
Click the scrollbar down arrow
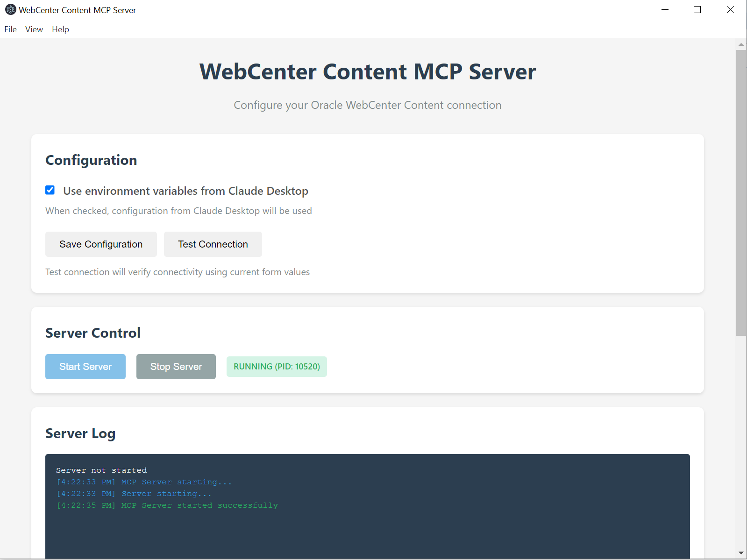click(x=741, y=553)
